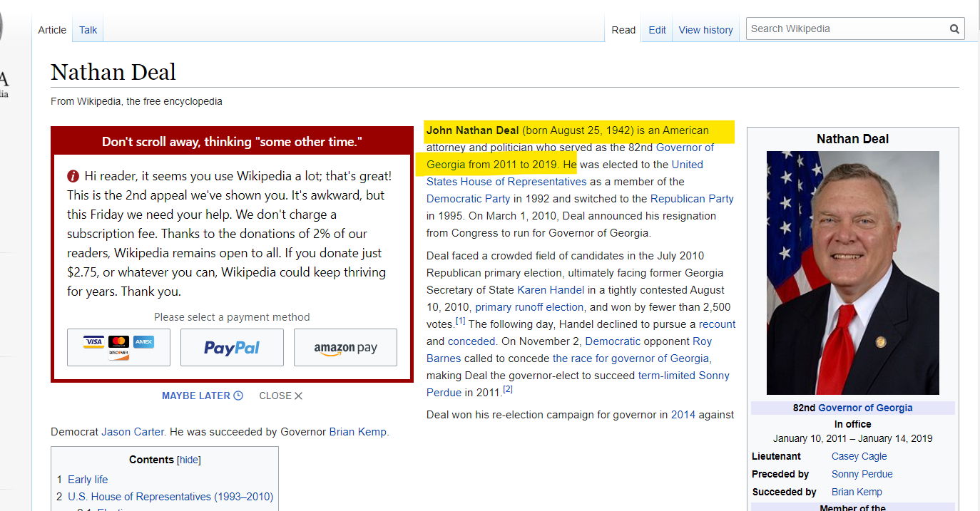Follow the Roy Barnes link

tap(569, 350)
